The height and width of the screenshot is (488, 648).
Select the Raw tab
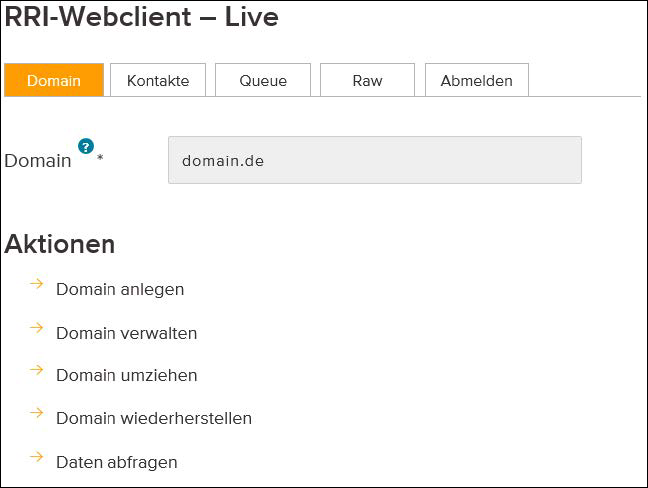(367, 80)
